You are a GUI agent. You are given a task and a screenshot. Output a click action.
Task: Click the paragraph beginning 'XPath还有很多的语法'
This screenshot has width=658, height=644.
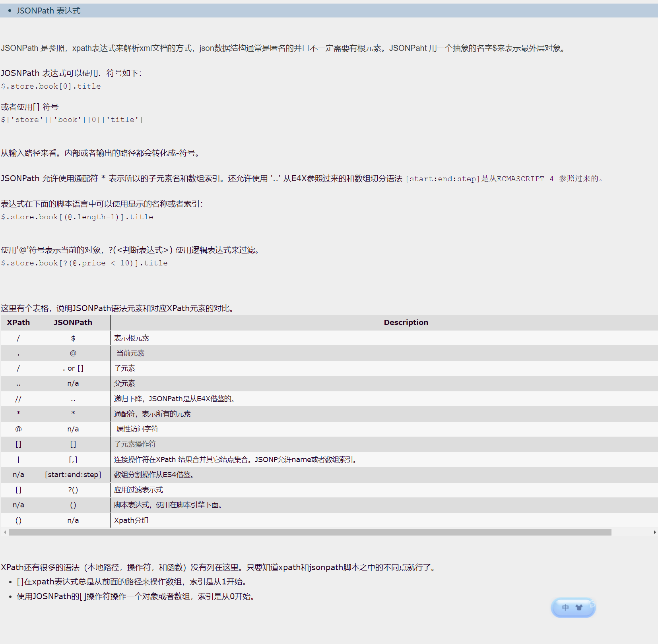point(219,567)
